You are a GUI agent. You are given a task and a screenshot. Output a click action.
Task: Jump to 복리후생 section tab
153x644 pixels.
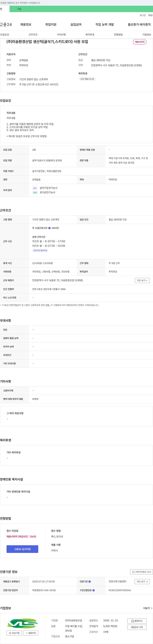(x=90, y=35)
